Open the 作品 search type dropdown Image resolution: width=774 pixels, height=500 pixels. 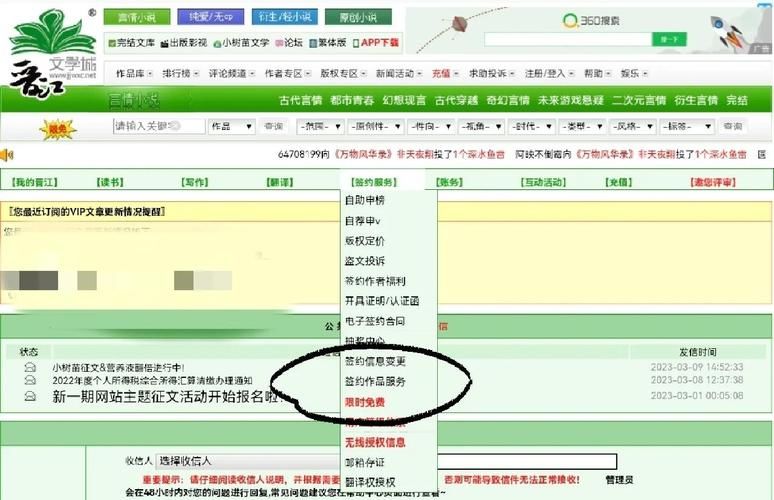click(x=232, y=126)
